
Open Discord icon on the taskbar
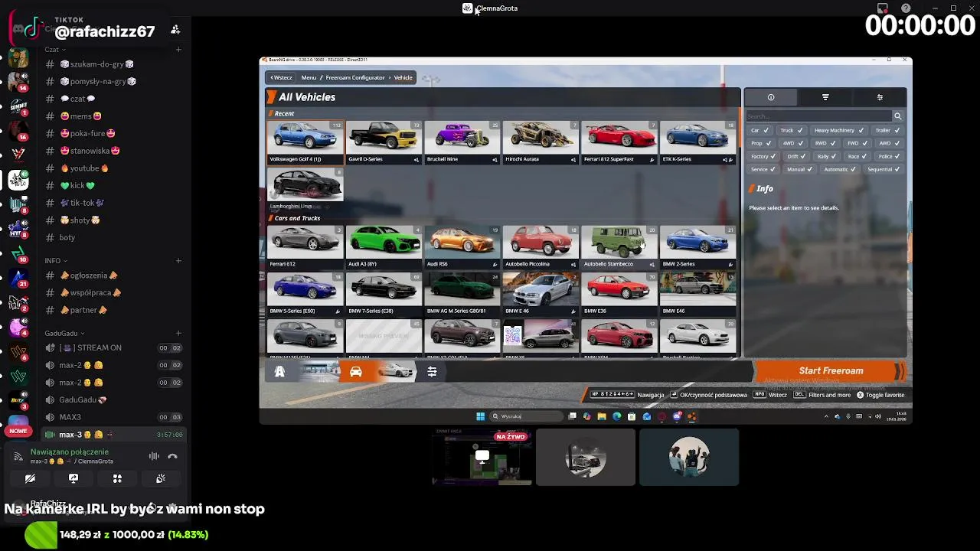pos(677,416)
